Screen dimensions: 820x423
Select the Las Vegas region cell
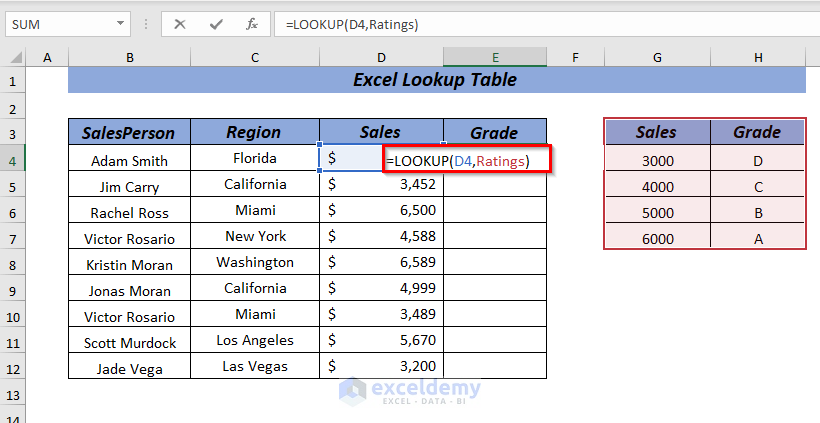pos(255,367)
